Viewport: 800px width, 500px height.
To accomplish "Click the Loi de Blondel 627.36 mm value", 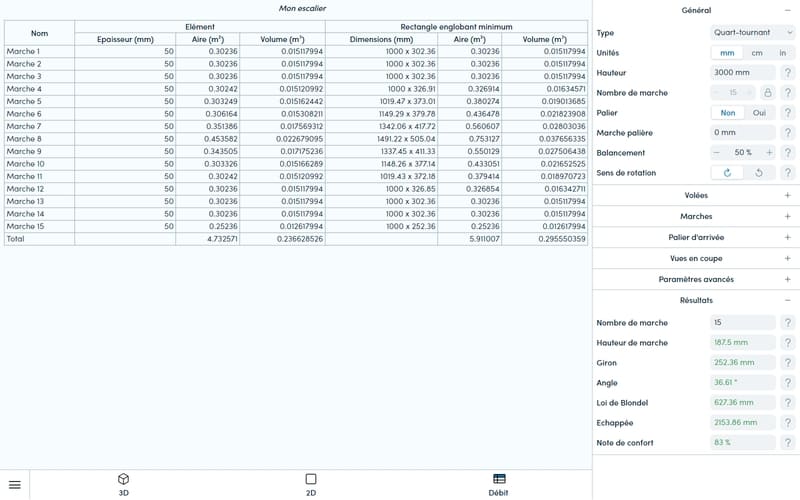I will click(743, 403).
